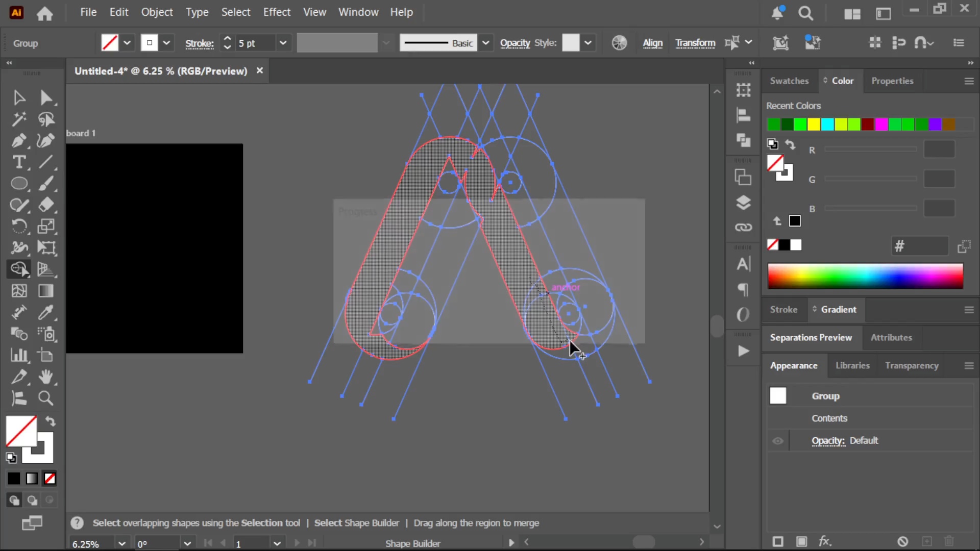Screen dimensions: 980x551
Task: Open the Links panel icon
Action: [x=743, y=227]
